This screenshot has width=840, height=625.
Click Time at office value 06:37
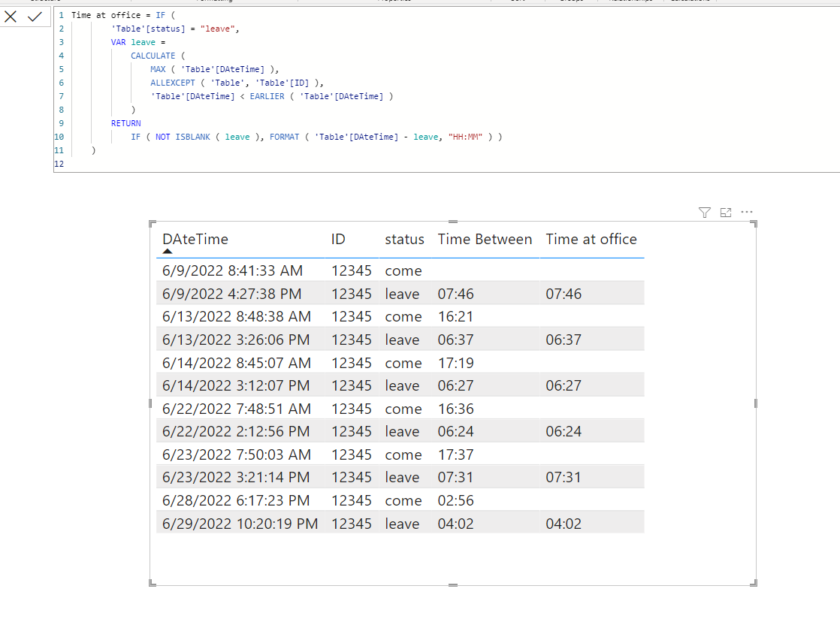pyautogui.click(x=564, y=340)
